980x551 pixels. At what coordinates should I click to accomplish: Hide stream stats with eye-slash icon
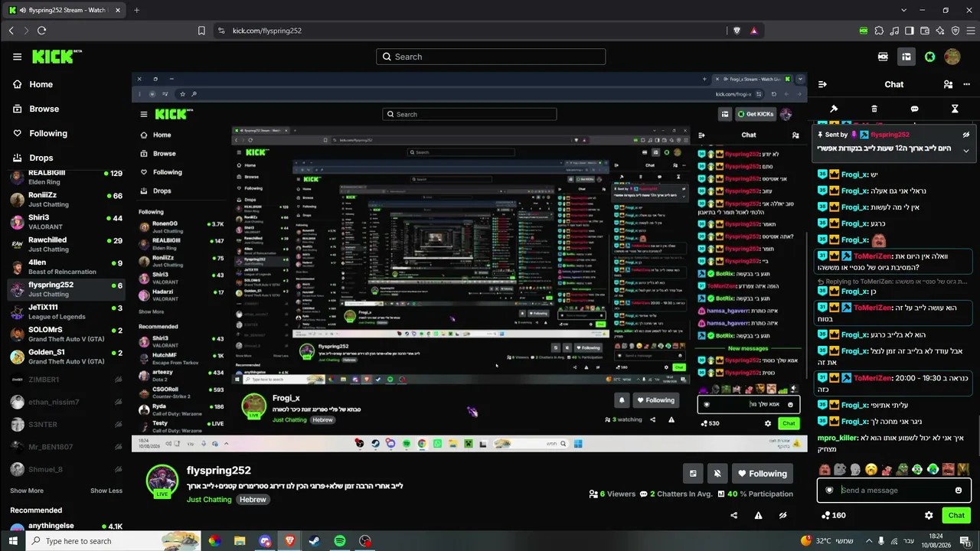coord(782,516)
